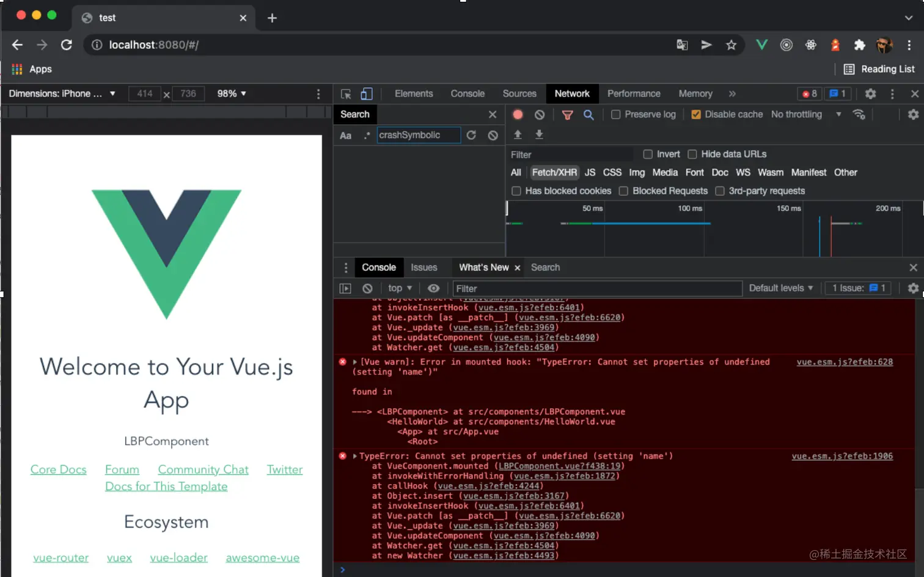Screen dimensions: 924x577
Task: Filter requests by JS type
Action: click(x=590, y=172)
